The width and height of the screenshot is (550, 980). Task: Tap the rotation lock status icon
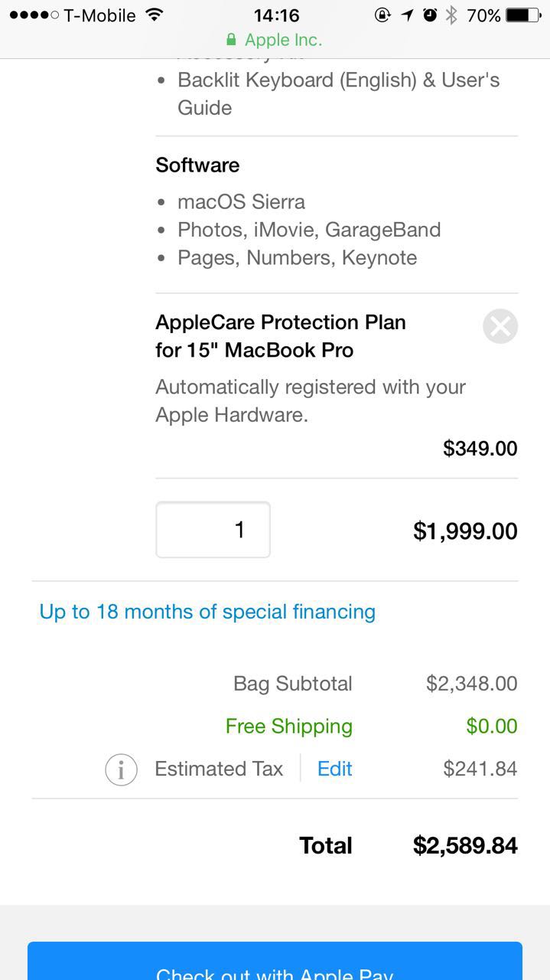382,15
